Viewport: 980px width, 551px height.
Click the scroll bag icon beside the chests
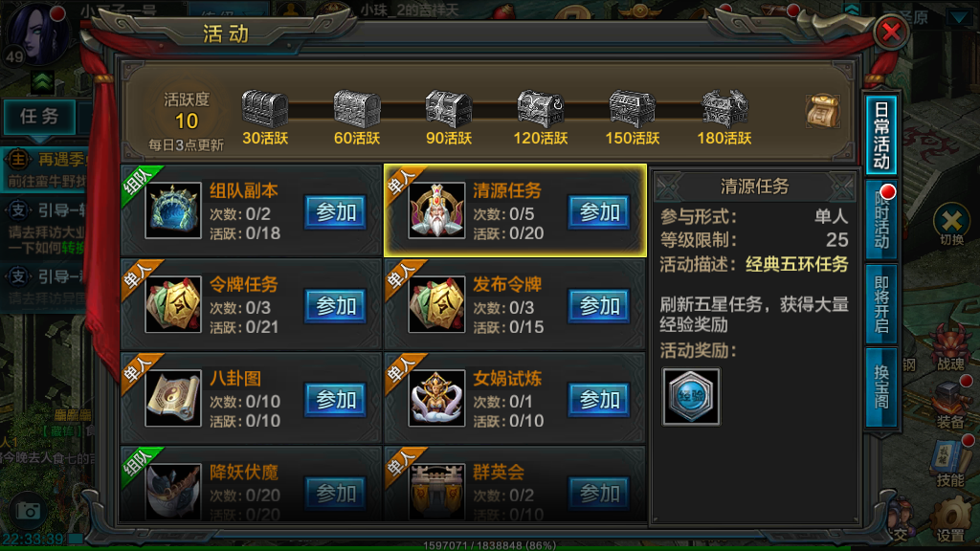pos(822,111)
